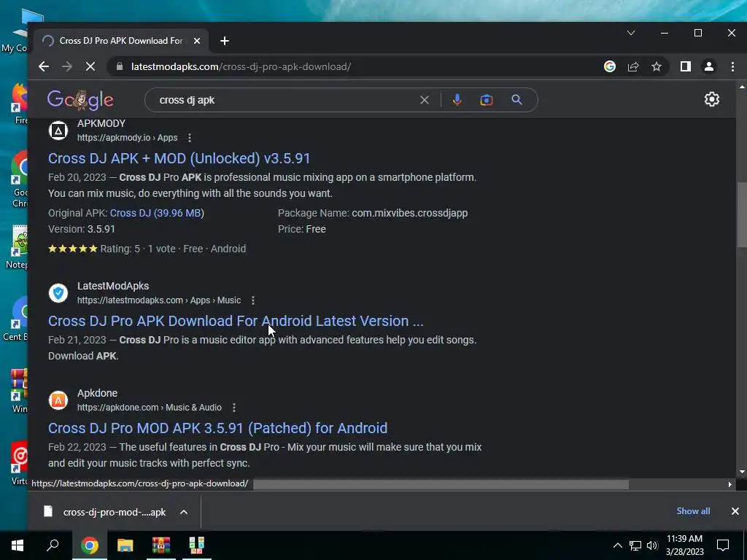Image resolution: width=747 pixels, height=560 pixels.
Task: Open Cross DJ Pro MOD APK 3.5.91 link
Action: pos(217,428)
